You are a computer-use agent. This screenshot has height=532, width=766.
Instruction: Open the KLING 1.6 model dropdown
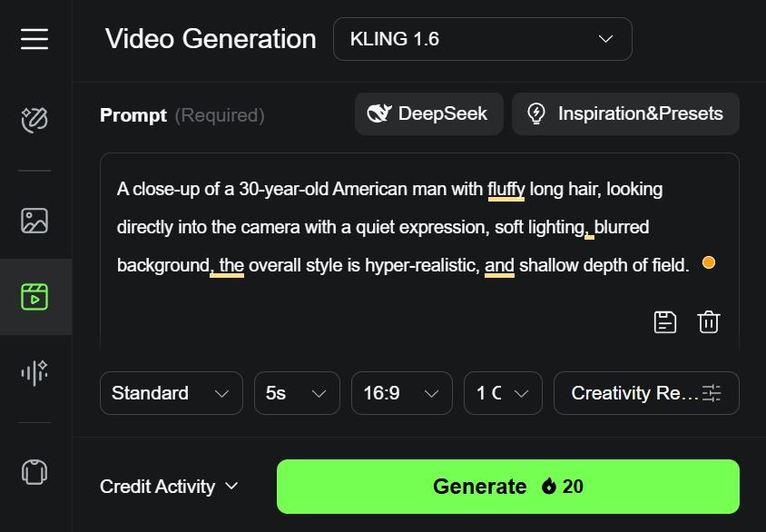482,39
